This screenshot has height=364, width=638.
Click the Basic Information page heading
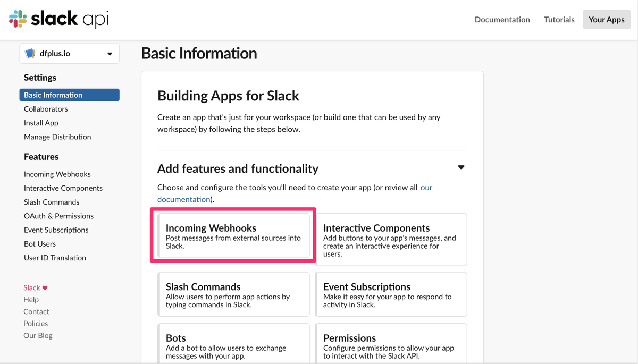199,54
